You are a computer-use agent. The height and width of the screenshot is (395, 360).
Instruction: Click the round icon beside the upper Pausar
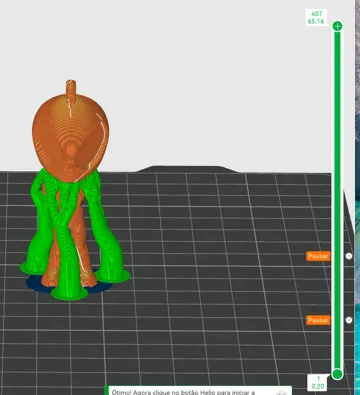click(349, 256)
